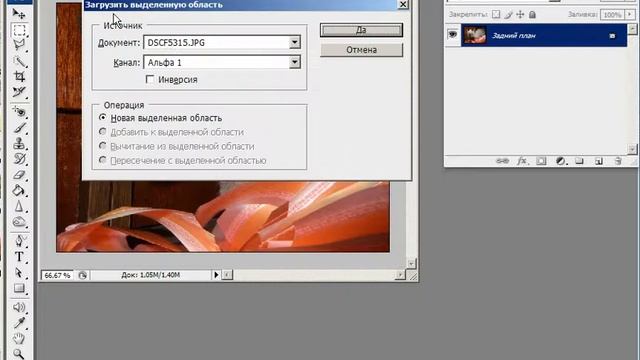The image size is (640, 360).
Task: Select the Задний план layer name
Action: (x=514, y=36)
